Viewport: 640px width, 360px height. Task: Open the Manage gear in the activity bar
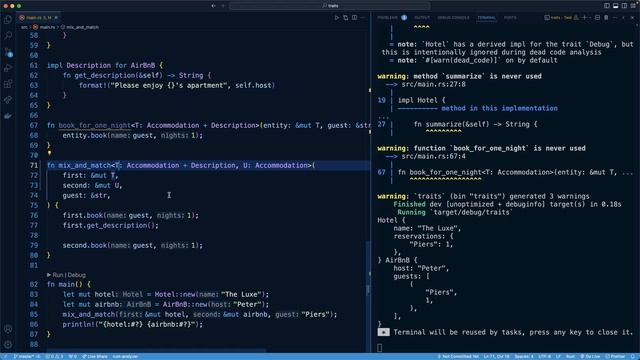tap(8, 344)
